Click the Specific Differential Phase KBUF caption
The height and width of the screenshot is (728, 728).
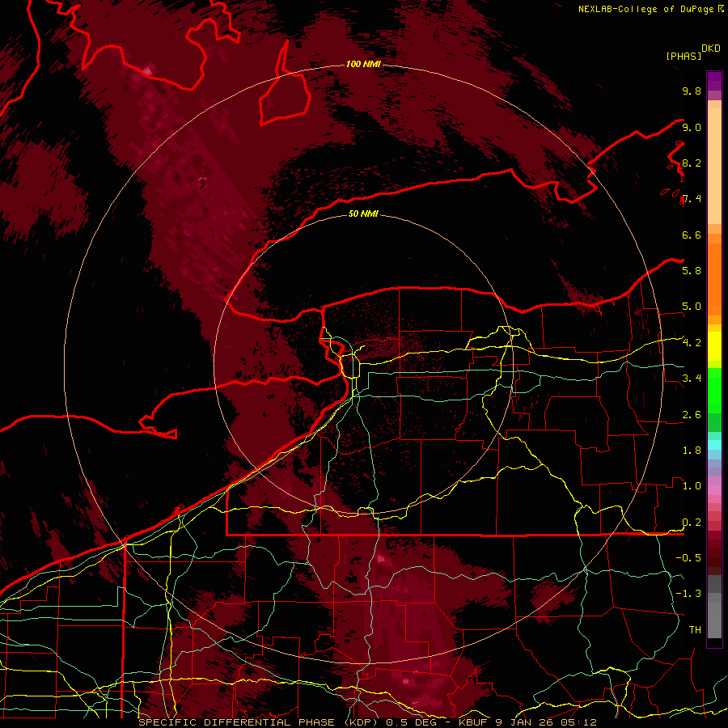pos(367,722)
